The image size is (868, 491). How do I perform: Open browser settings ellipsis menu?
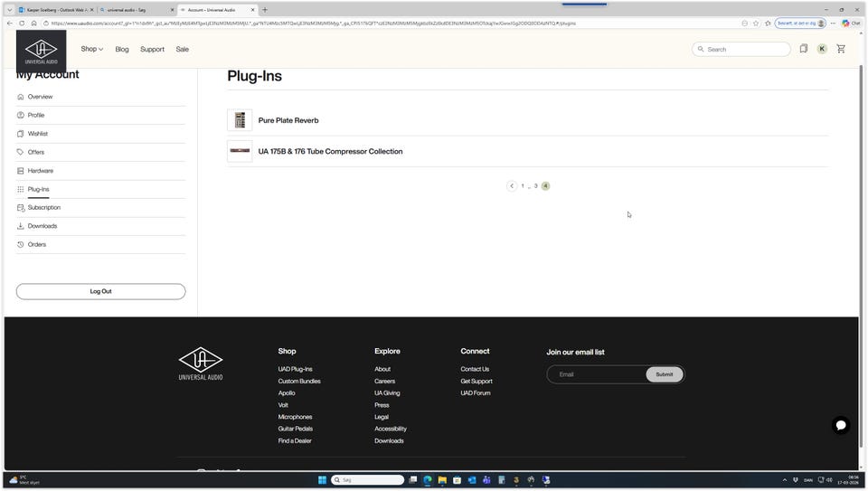833,24
